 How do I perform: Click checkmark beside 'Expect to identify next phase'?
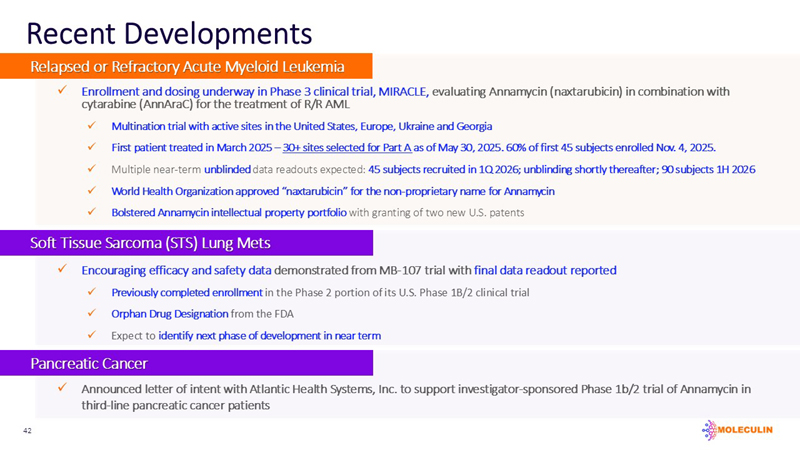91,334
